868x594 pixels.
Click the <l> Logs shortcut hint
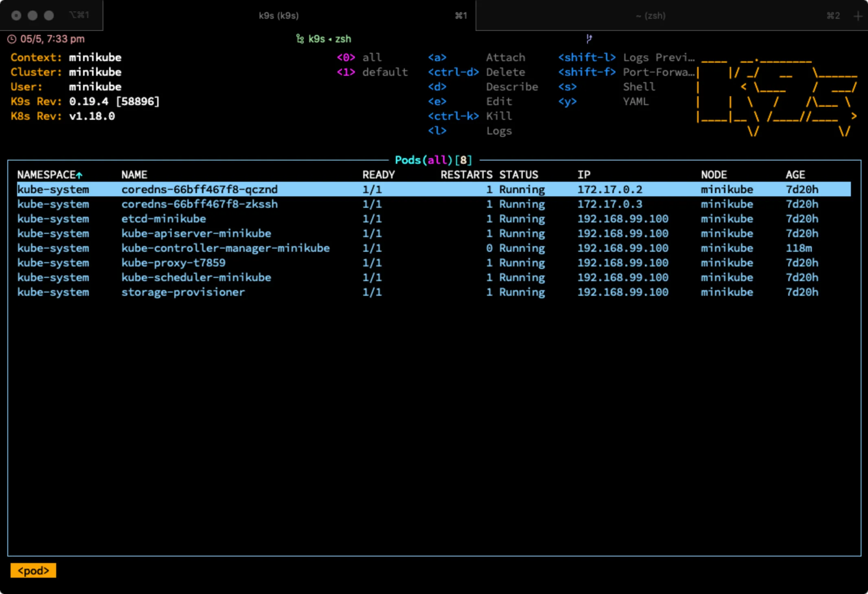470,131
